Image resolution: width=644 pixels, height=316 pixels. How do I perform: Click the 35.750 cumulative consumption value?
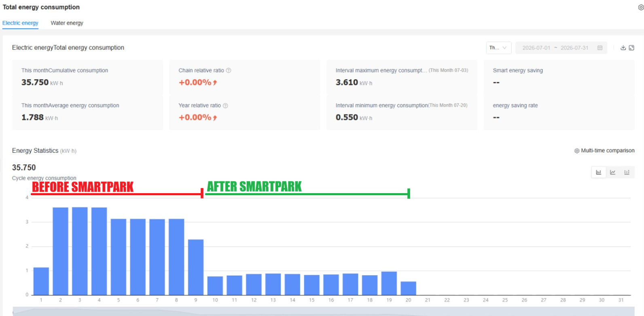point(35,82)
